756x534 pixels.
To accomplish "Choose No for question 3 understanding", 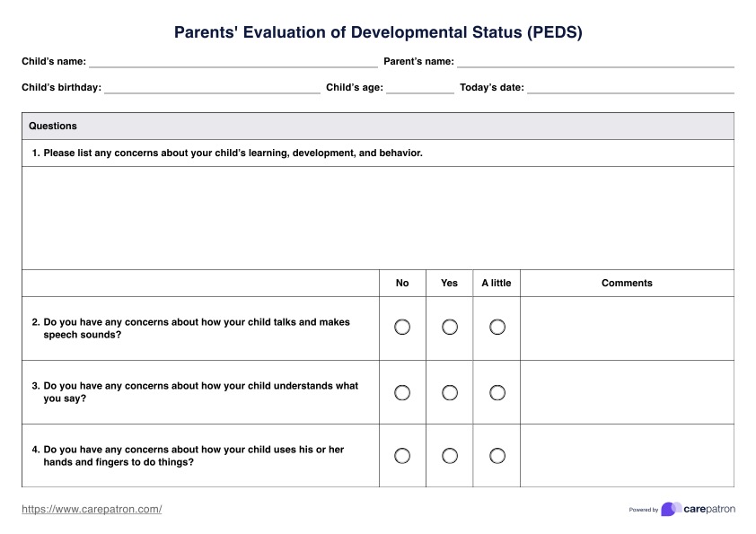I will click(x=402, y=392).
